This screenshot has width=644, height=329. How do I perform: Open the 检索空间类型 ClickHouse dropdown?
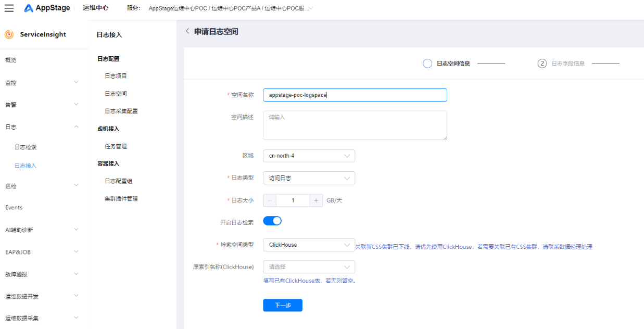coord(309,245)
